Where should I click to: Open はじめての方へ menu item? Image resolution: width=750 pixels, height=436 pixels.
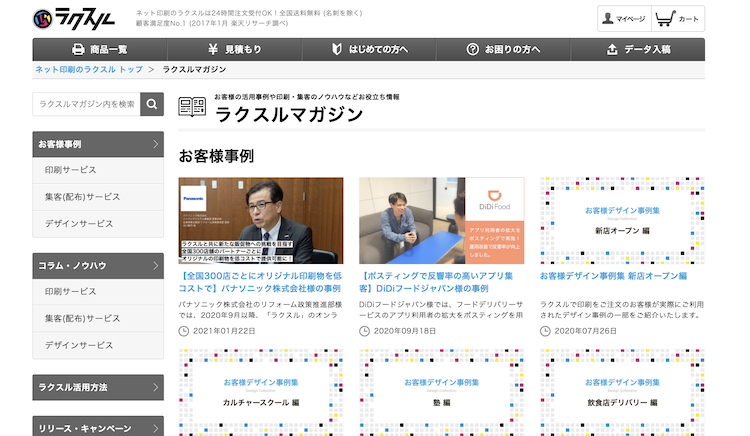369,49
